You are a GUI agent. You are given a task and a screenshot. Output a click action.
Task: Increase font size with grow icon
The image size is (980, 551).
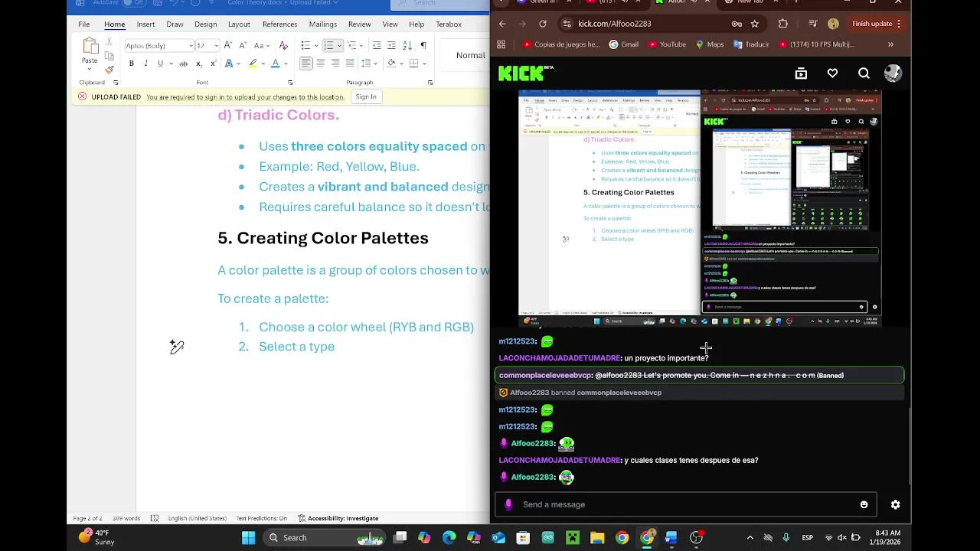tap(227, 45)
